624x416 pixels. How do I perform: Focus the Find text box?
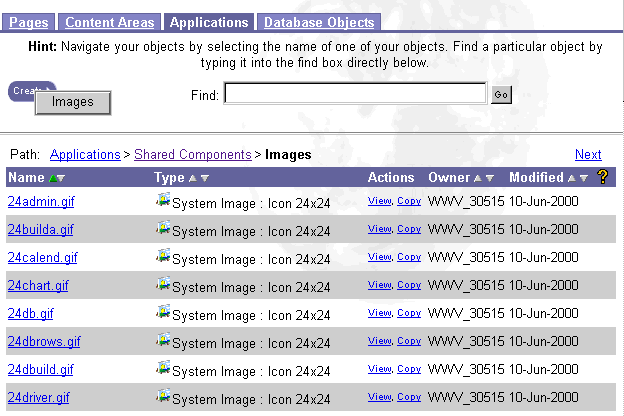tap(355, 94)
